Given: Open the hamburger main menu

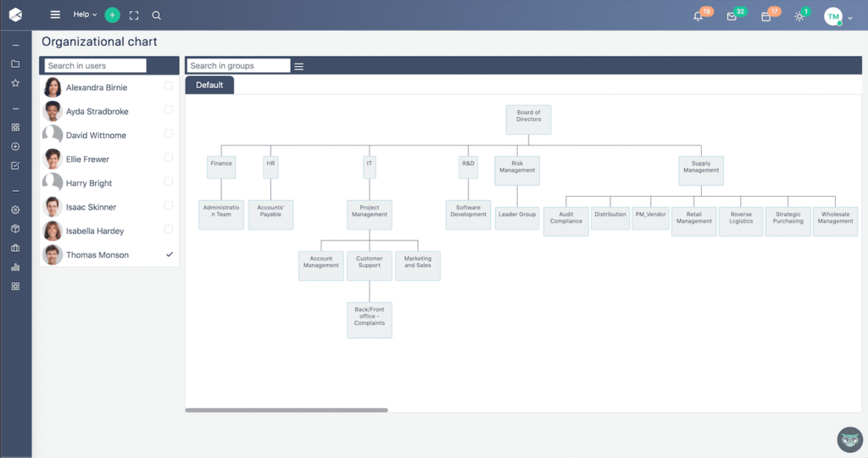Looking at the screenshot, I should [x=55, y=15].
